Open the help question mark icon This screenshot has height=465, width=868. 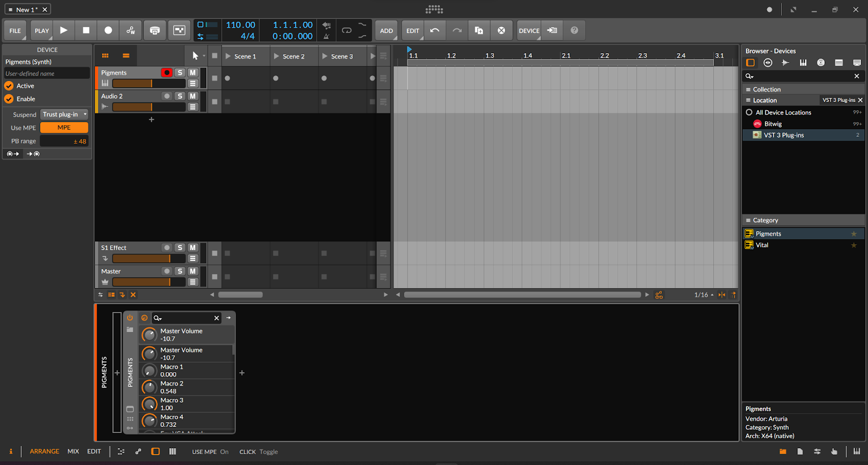pos(574,30)
